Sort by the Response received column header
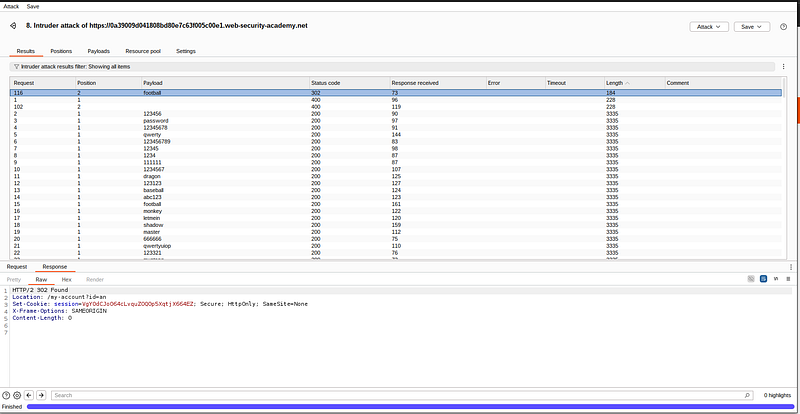 (x=438, y=83)
